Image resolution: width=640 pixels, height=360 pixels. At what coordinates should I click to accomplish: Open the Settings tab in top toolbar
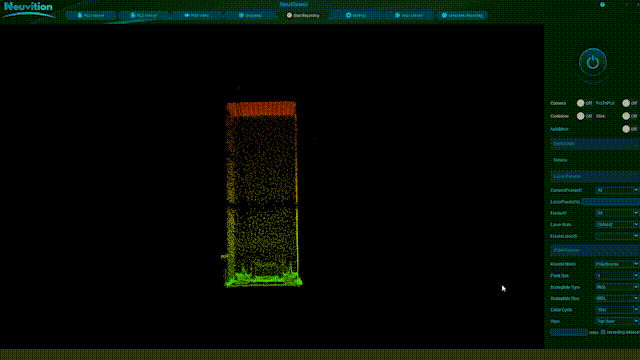click(356, 16)
